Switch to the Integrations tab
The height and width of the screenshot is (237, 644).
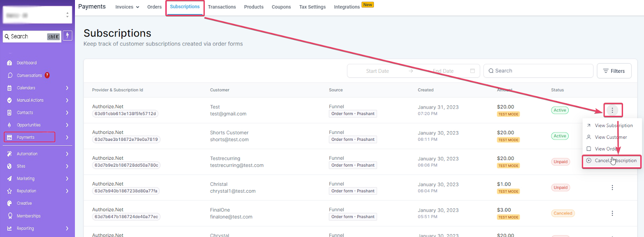pyautogui.click(x=347, y=7)
